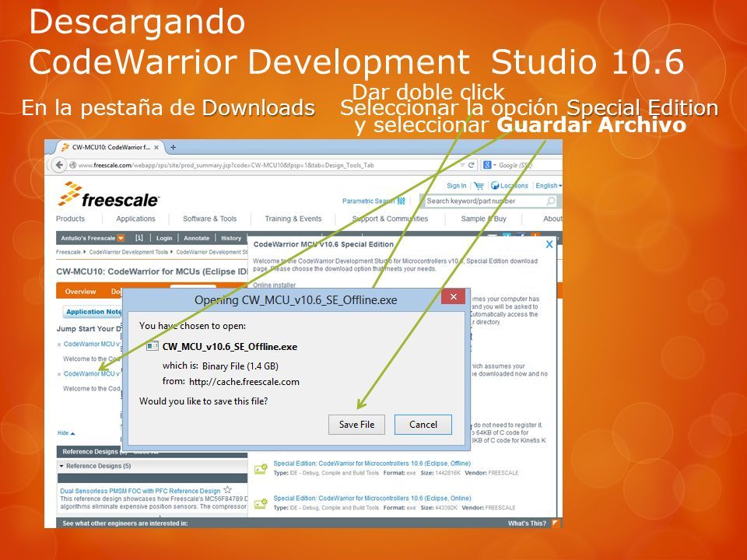Star the Dual Sensorless PMSM reference design
This screenshot has height=560, width=747.
[x=228, y=489]
